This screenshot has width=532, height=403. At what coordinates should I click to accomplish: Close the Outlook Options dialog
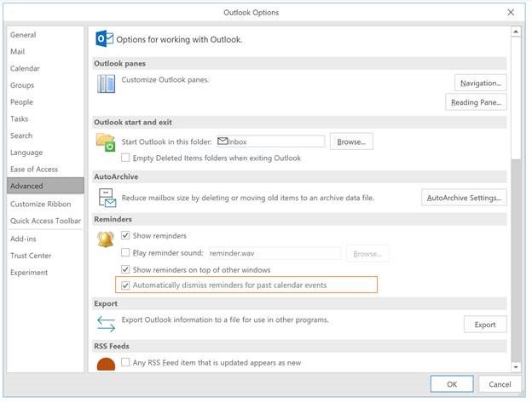click(x=511, y=13)
